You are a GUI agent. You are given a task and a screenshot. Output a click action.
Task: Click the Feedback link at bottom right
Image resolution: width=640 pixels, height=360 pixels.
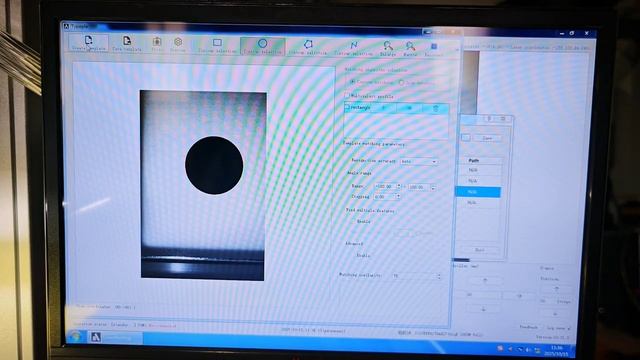click(x=528, y=327)
